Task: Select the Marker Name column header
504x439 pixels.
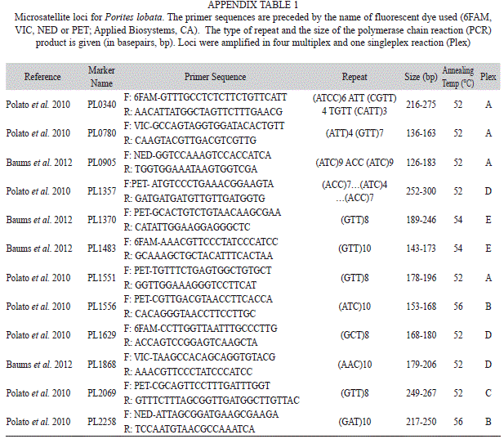Action: click(x=101, y=77)
